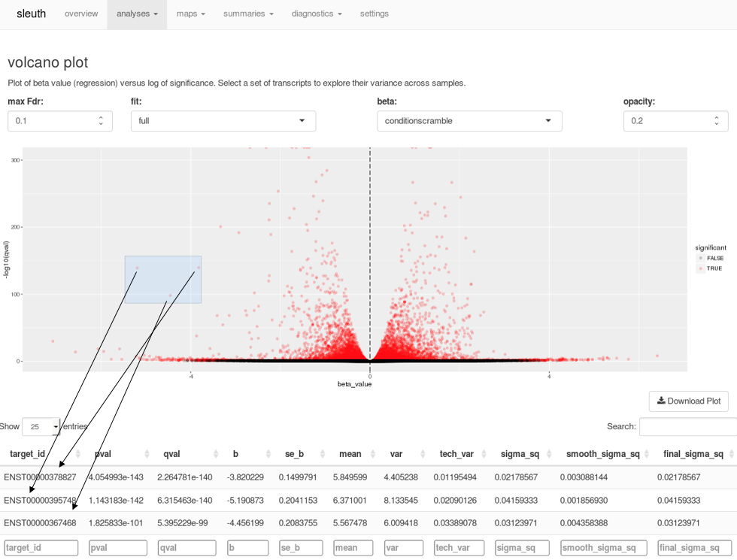This screenshot has width=737, height=560.
Task: Sort table by b column sort icon
Action: [x=267, y=454]
